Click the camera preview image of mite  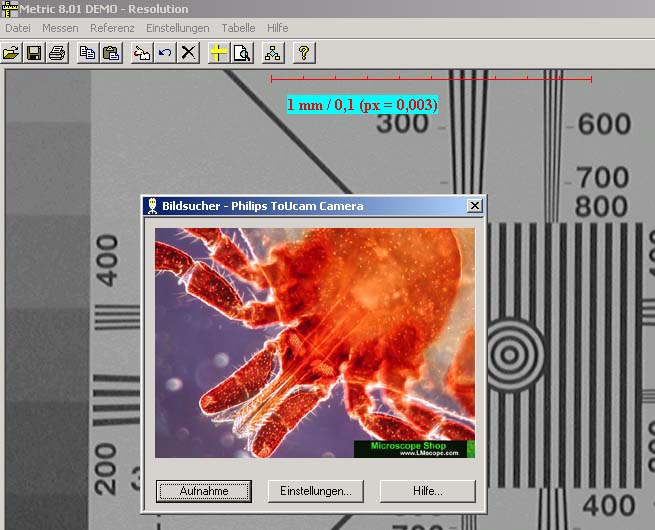pyautogui.click(x=315, y=343)
